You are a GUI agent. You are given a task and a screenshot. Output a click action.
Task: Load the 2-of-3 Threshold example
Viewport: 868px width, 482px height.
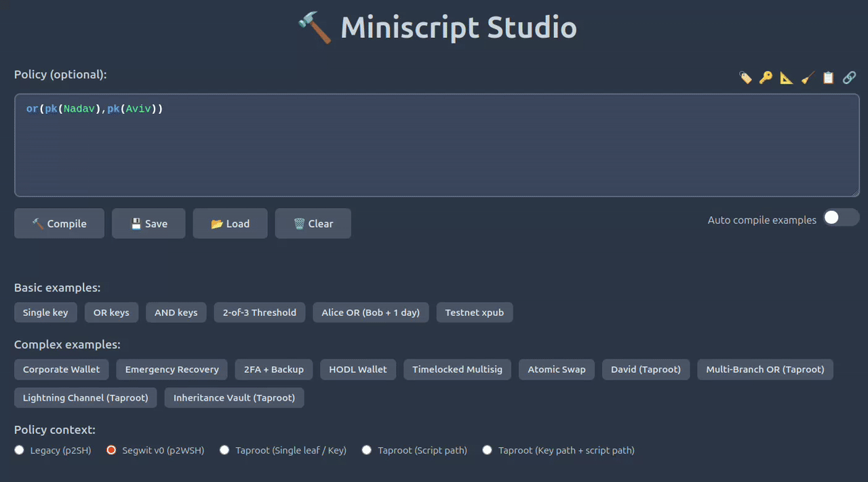(260, 313)
